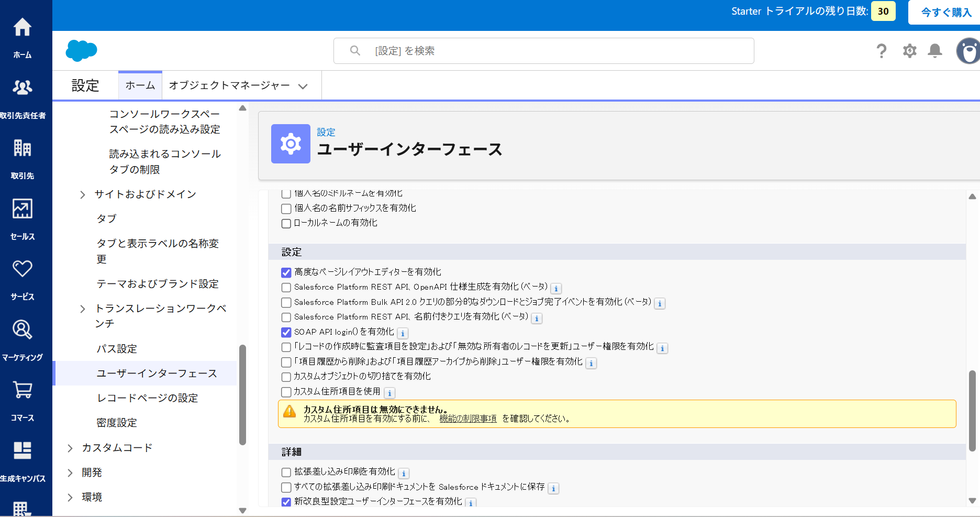Switch to the ホーム setup tab
The height and width of the screenshot is (517, 980).
pyautogui.click(x=140, y=85)
